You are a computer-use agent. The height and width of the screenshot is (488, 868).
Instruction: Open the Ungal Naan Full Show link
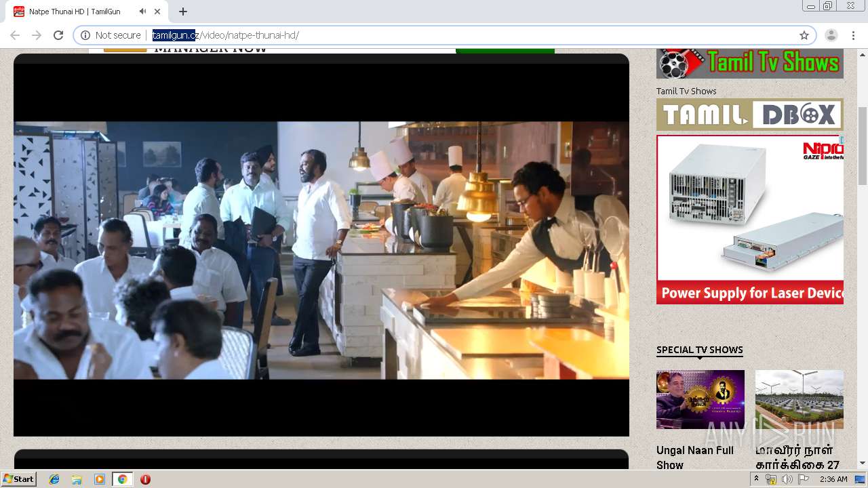tap(695, 457)
